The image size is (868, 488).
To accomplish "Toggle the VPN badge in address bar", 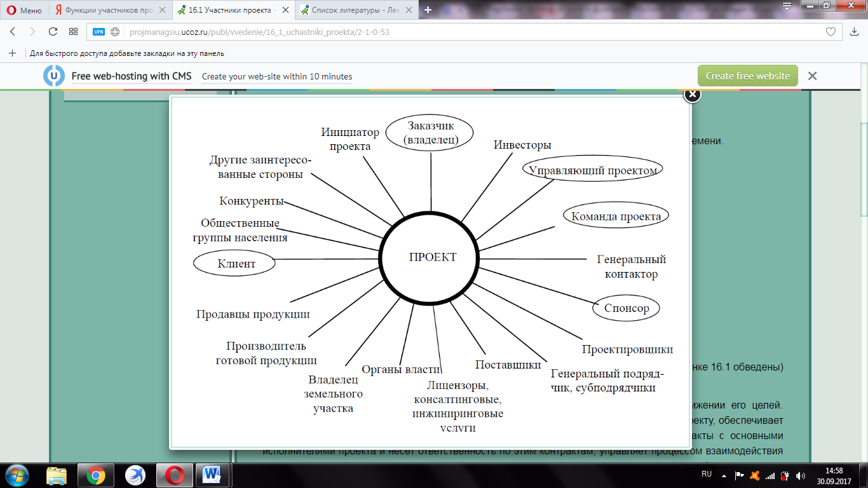I will (98, 31).
